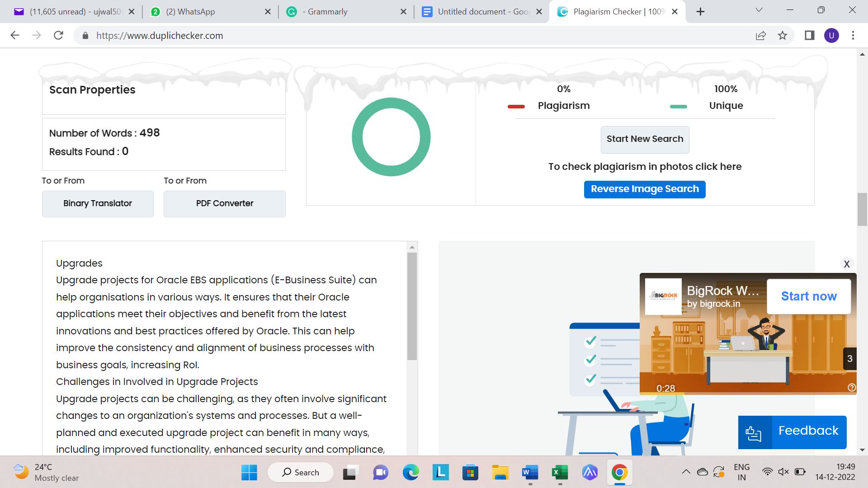Screen dimensions: 868x488
Task: Bookmark this page with star icon
Action: (x=783, y=35)
